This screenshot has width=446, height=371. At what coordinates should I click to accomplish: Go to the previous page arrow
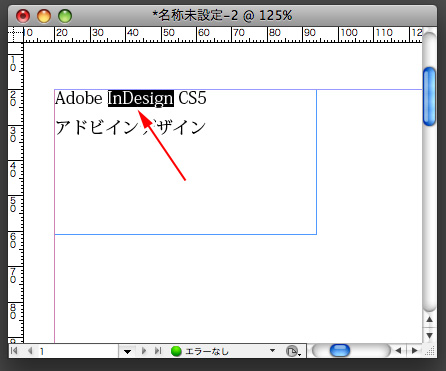[30, 351]
